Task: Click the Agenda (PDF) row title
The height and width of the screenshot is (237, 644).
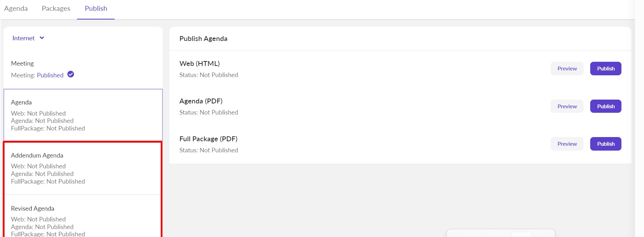Action: pyautogui.click(x=201, y=101)
